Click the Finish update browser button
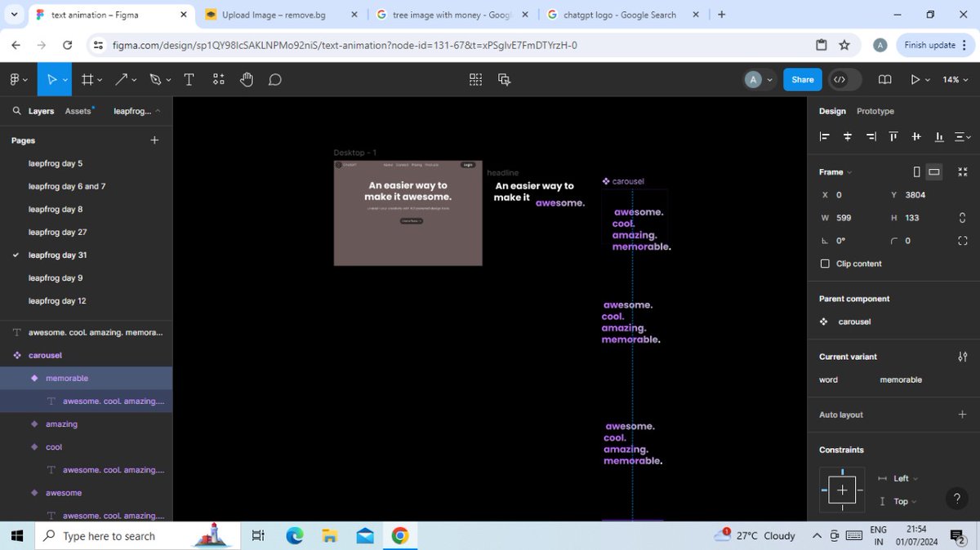Image resolution: width=980 pixels, height=550 pixels. pyautogui.click(x=934, y=45)
